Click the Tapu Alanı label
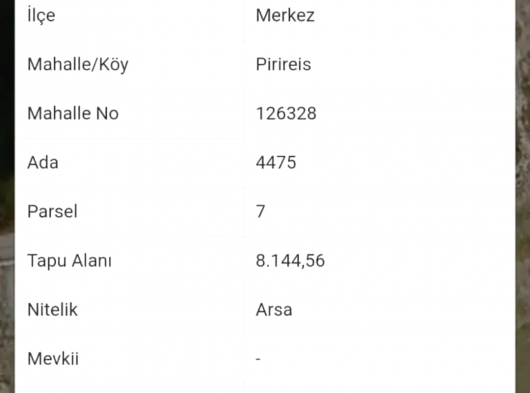 tap(69, 261)
